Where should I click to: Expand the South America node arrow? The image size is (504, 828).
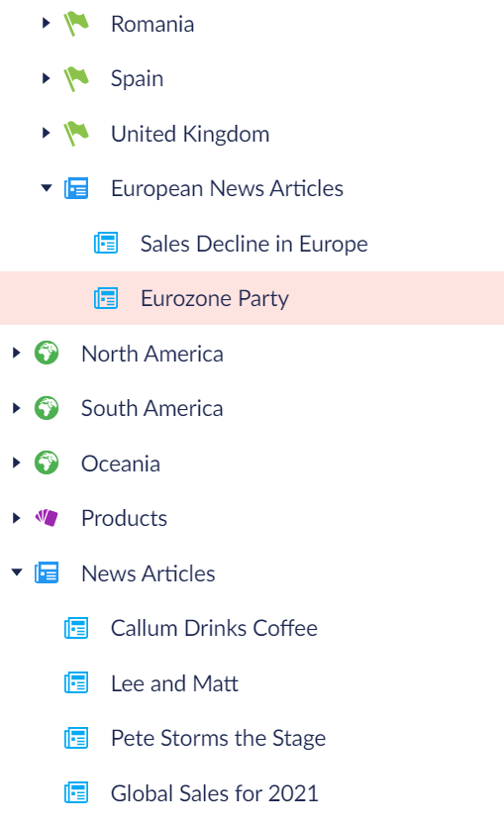(x=17, y=407)
